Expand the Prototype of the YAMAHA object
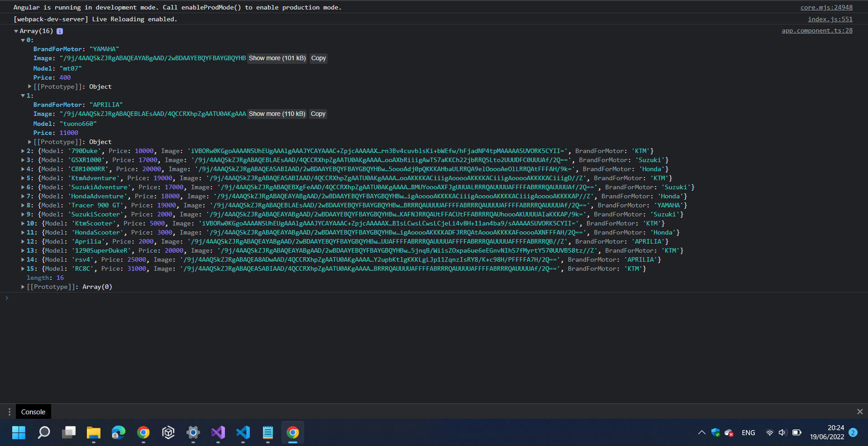The height and width of the screenshot is (446, 868). click(30, 86)
